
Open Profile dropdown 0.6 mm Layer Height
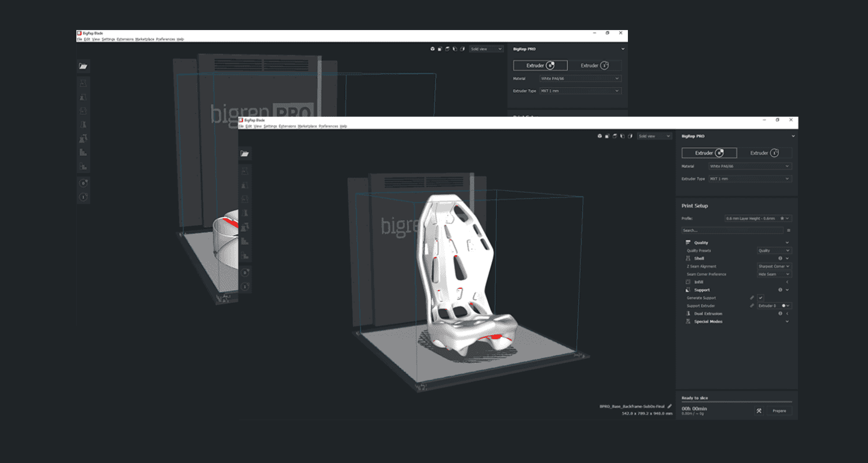click(x=758, y=218)
